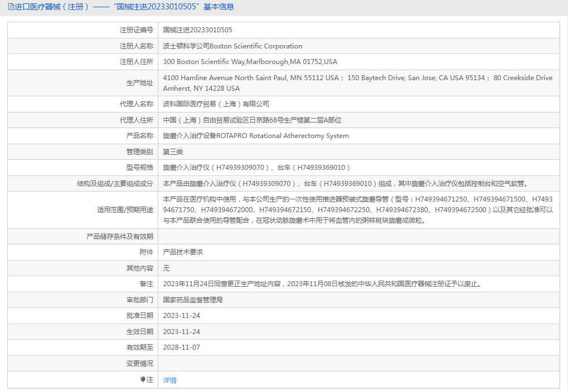Select other content value 无
Screen dimensions: 568x392
[166, 268]
